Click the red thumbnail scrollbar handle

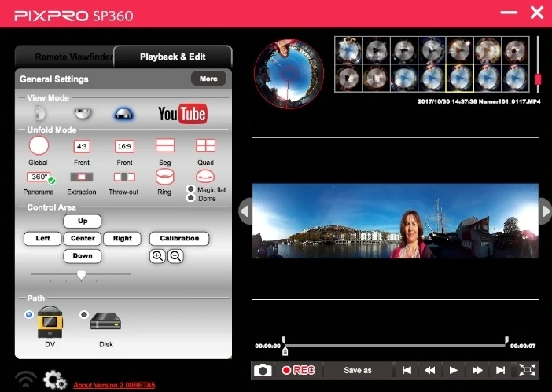tap(538, 79)
